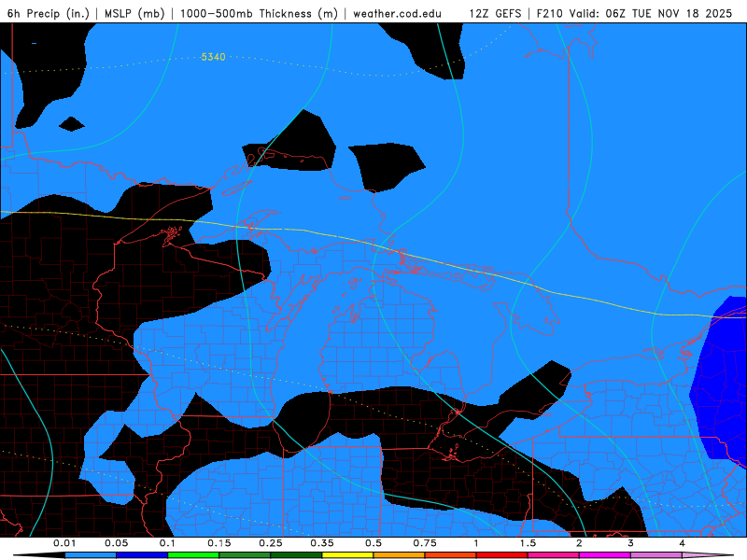This screenshot has width=747, height=560.
Task: Click the 'MSLP (mb)' header text
Action: (x=134, y=13)
